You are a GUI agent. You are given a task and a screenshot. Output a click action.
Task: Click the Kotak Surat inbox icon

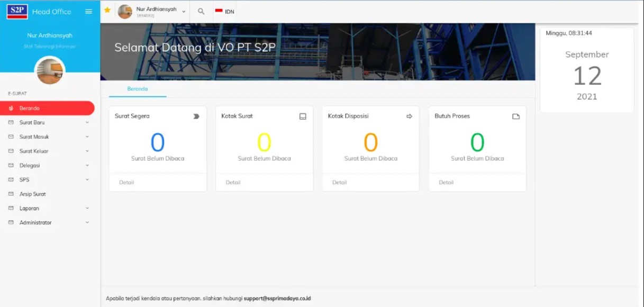(303, 116)
